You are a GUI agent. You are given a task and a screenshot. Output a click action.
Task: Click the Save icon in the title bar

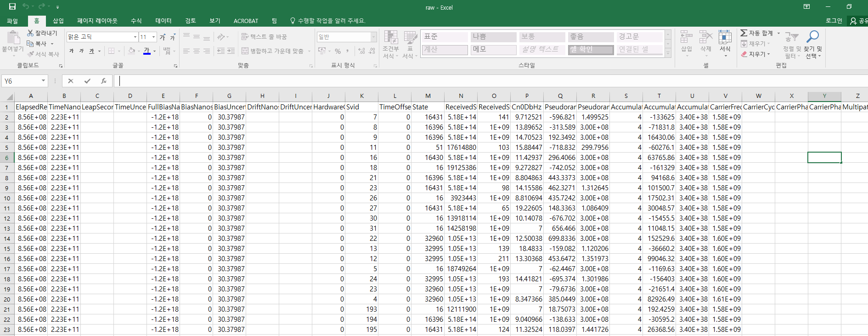12,6
